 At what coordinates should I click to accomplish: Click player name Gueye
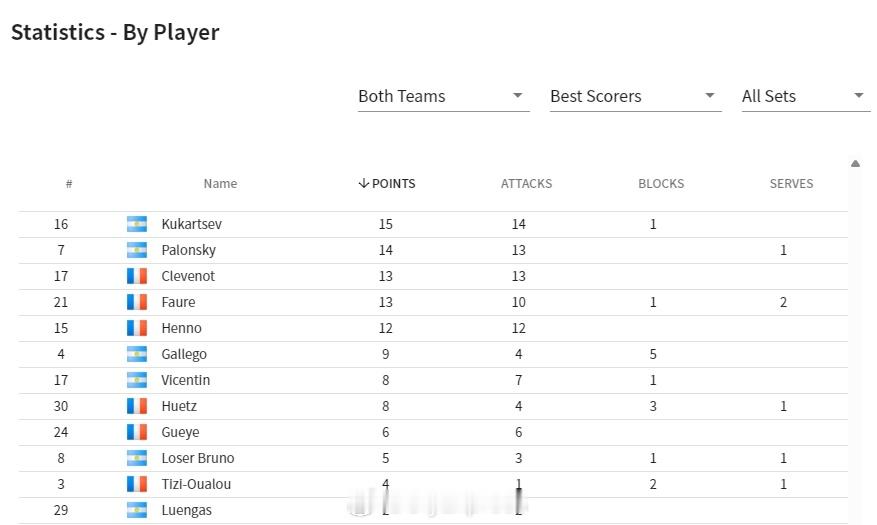[x=180, y=432]
